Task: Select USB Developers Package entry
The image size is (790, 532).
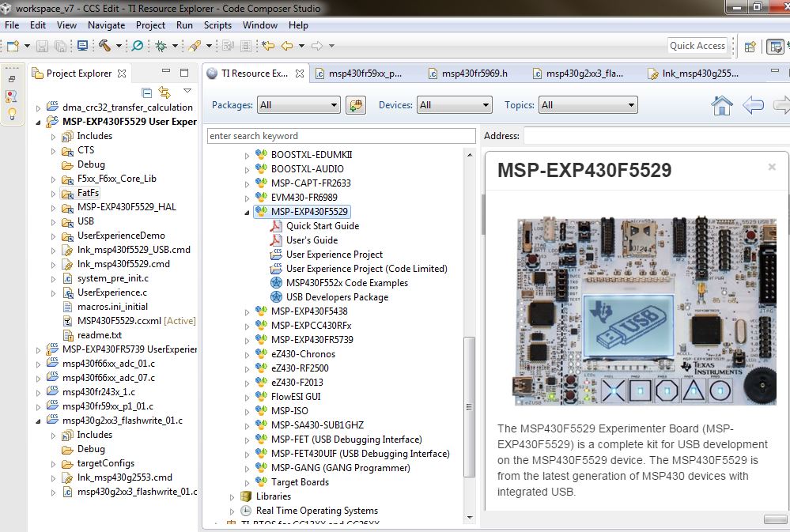Action: point(337,297)
